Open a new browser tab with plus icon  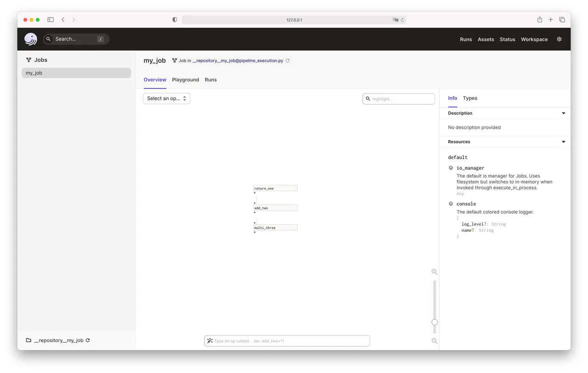[551, 20]
